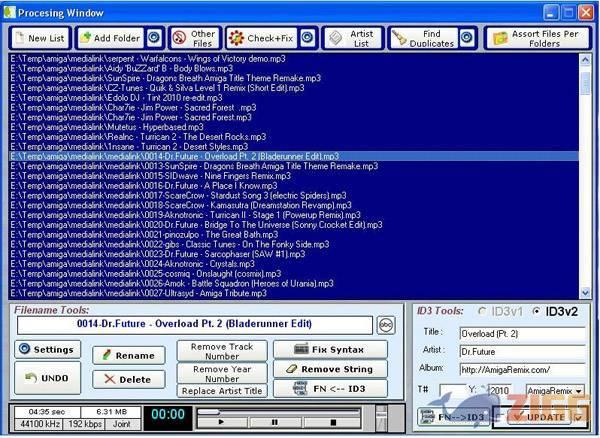Image resolution: width=600 pixels, height=438 pixels.
Task: Click the Fix Syntax button
Action: pyautogui.click(x=329, y=350)
